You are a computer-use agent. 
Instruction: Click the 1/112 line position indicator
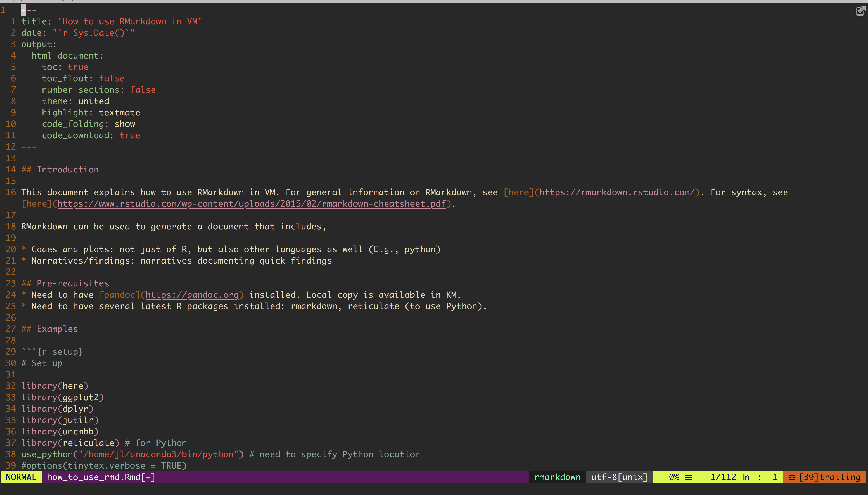point(723,477)
